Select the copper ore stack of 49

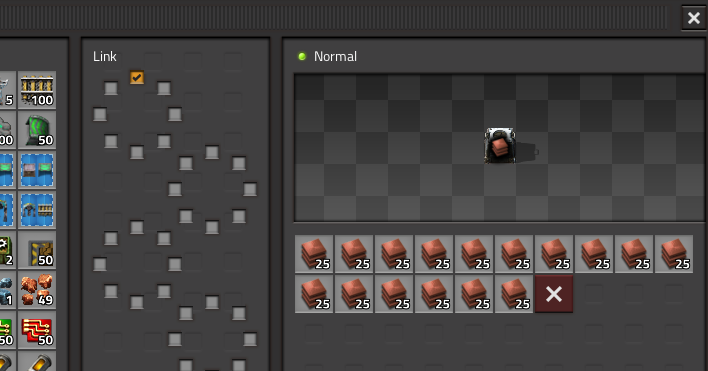pyautogui.click(x=37, y=290)
